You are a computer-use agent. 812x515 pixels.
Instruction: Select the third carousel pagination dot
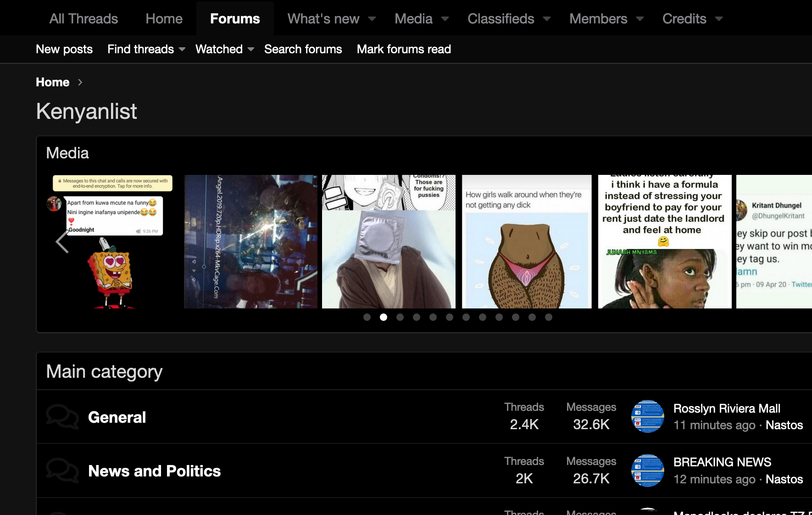click(400, 317)
